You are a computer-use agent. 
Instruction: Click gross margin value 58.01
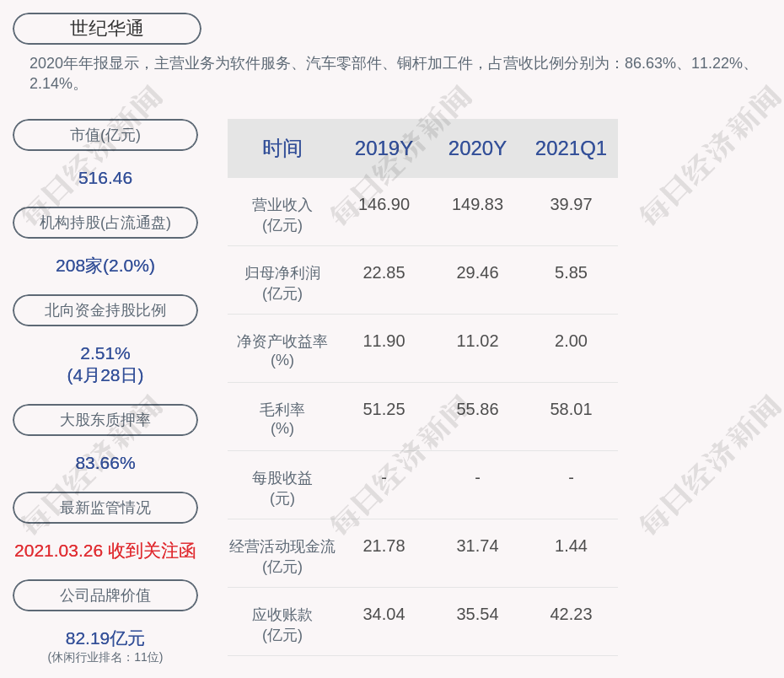point(571,409)
